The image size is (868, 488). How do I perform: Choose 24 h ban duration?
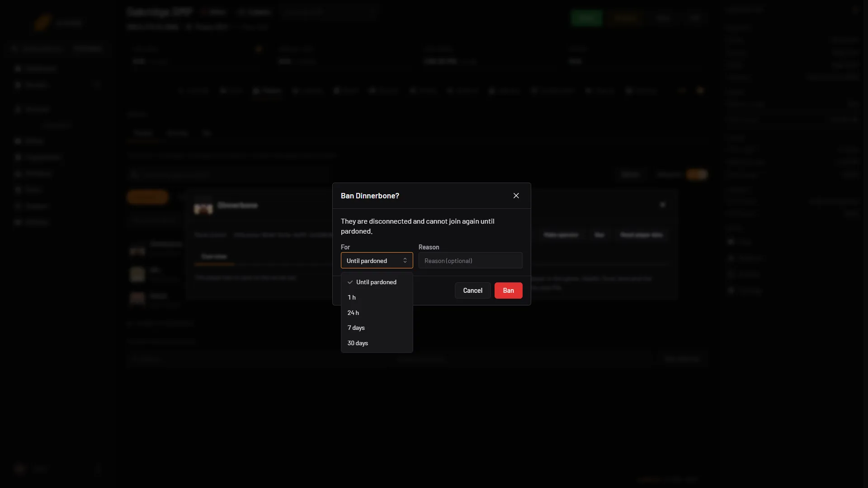(377, 313)
